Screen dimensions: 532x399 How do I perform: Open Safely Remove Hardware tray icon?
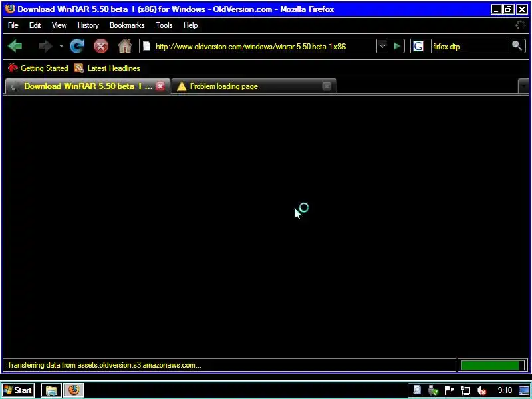pos(433,390)
